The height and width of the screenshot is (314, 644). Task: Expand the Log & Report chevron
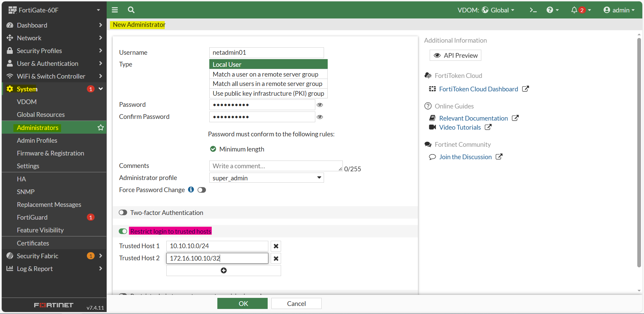click(101, 269)
